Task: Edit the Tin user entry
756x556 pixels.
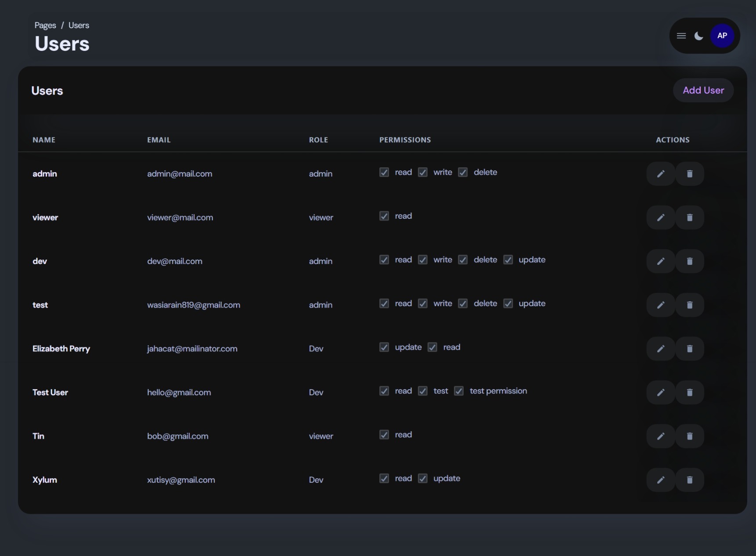Action: tap(660, 436)
